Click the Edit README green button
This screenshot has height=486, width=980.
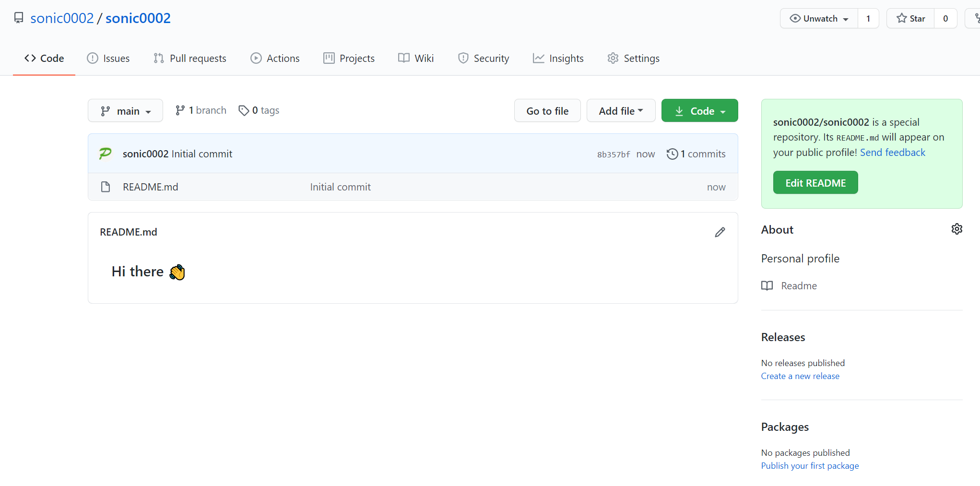coord(815,183)
